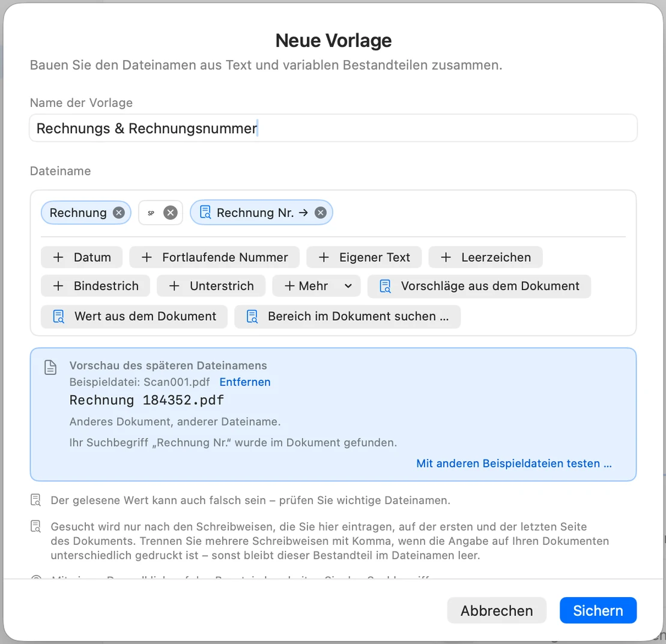
Task: Click icon beside 'Gesucht wird nur' hint
Action: (36, 526)
